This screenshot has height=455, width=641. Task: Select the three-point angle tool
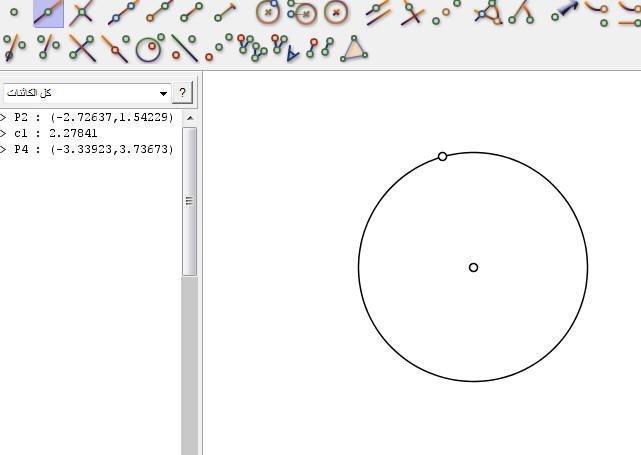pyautogui.click(x=488, y=12)
